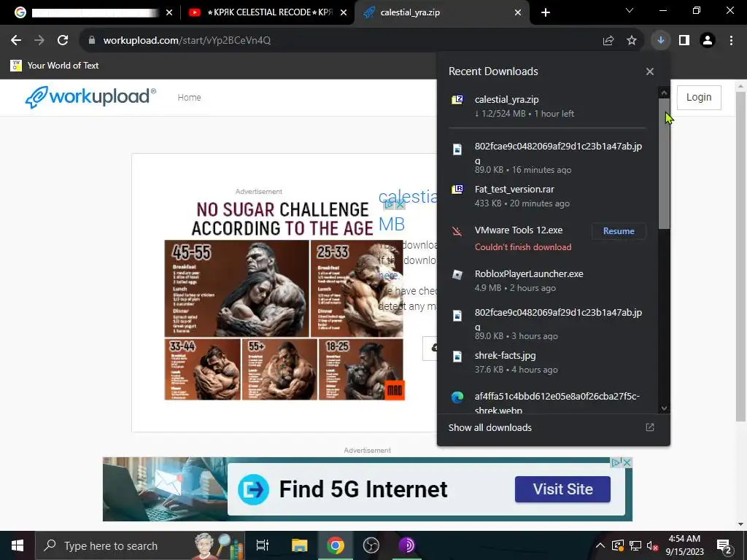The image size is (747, 560).
Task: Click Show all downloads
Action: point(489,427)
